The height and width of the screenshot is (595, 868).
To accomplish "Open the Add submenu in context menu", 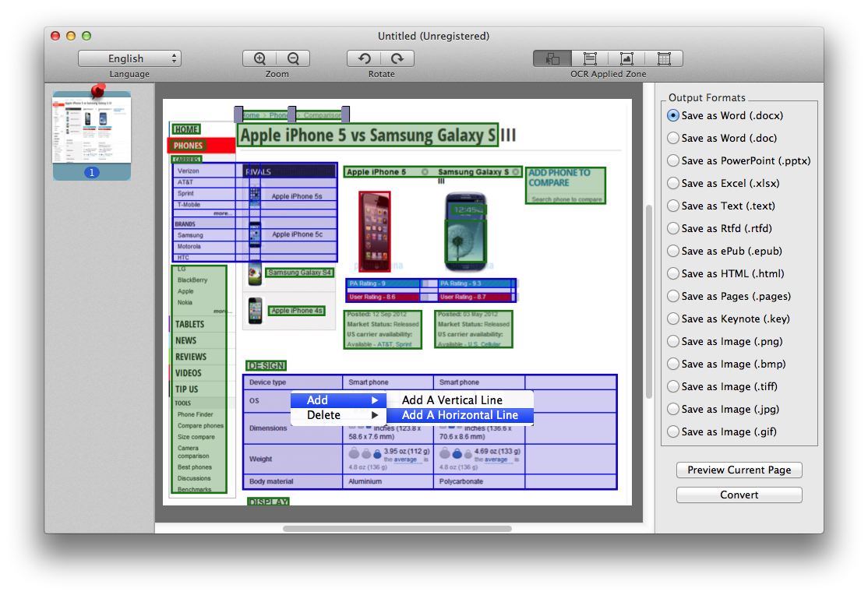I will (338, 400).
